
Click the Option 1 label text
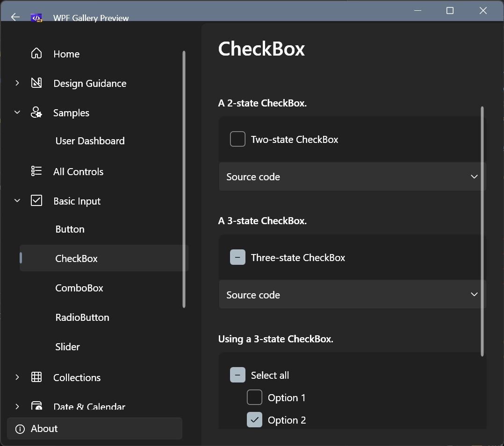287,398
